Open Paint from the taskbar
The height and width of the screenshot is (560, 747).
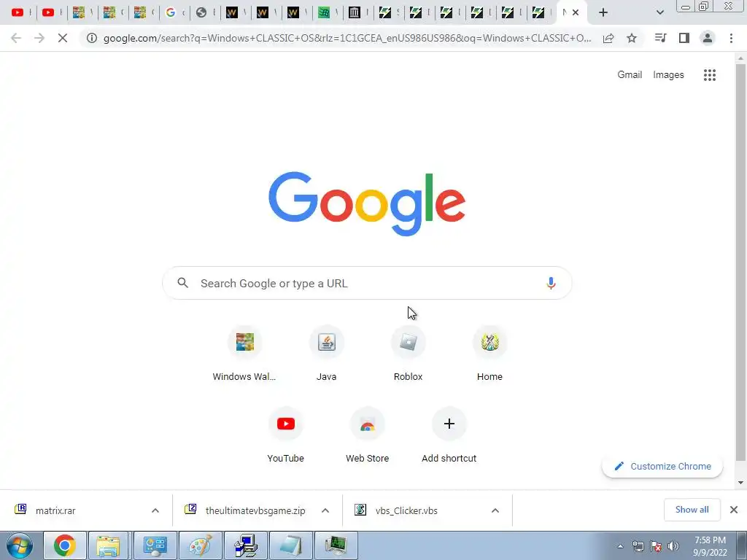pyautogui.click(x=200, y=545)
